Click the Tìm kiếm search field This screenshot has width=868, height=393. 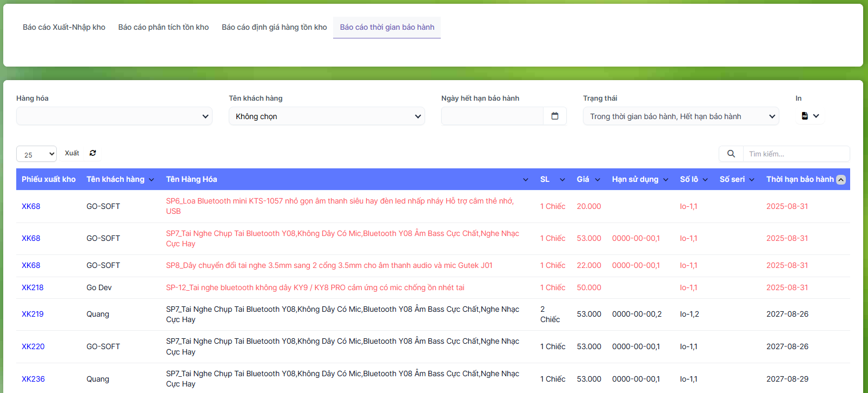[796, 154]
